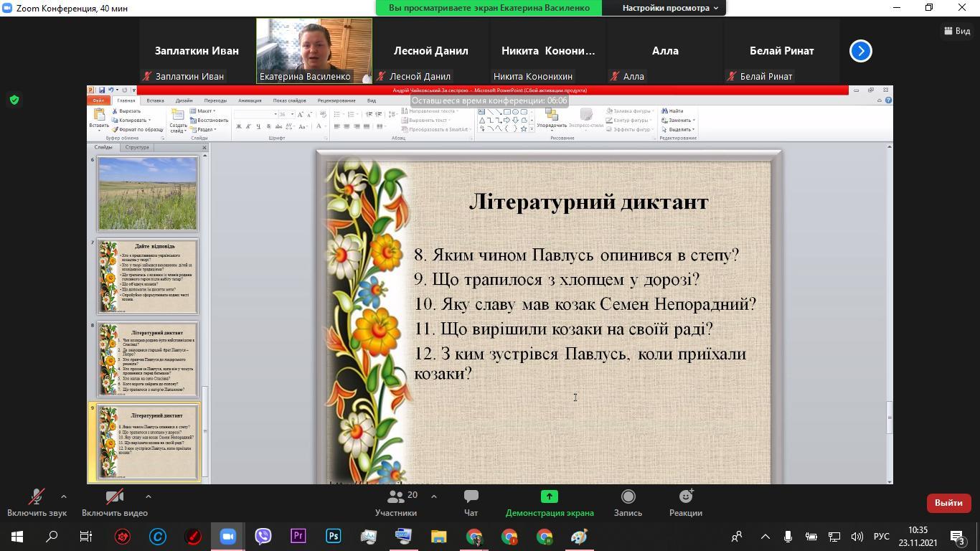Open the Настройки просмотра dropdown

coord(669,8)
